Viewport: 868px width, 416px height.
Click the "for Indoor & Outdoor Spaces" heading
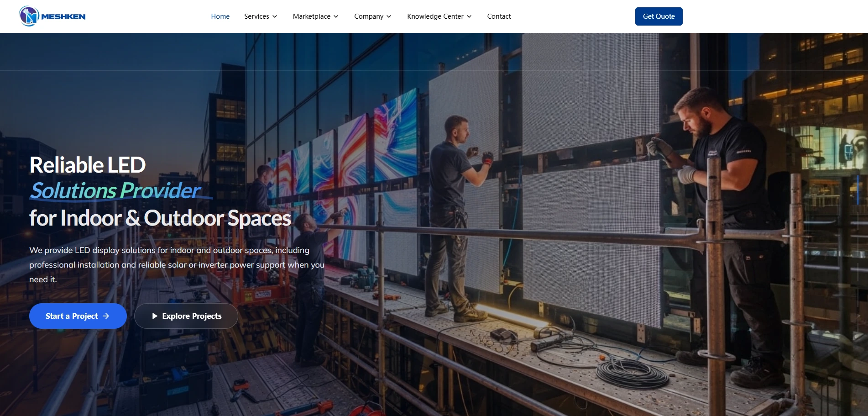160,218
